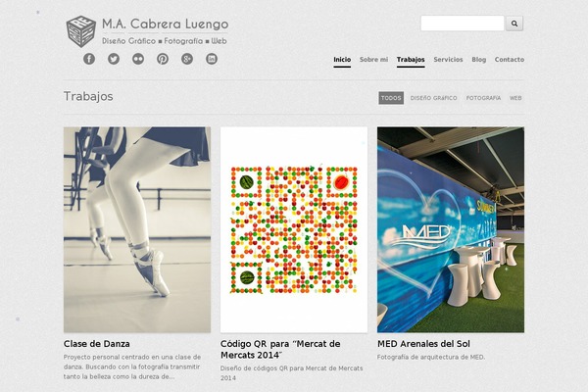Click the magnifier search button
This screenshot has width=588, height=392.
[514, 24]
